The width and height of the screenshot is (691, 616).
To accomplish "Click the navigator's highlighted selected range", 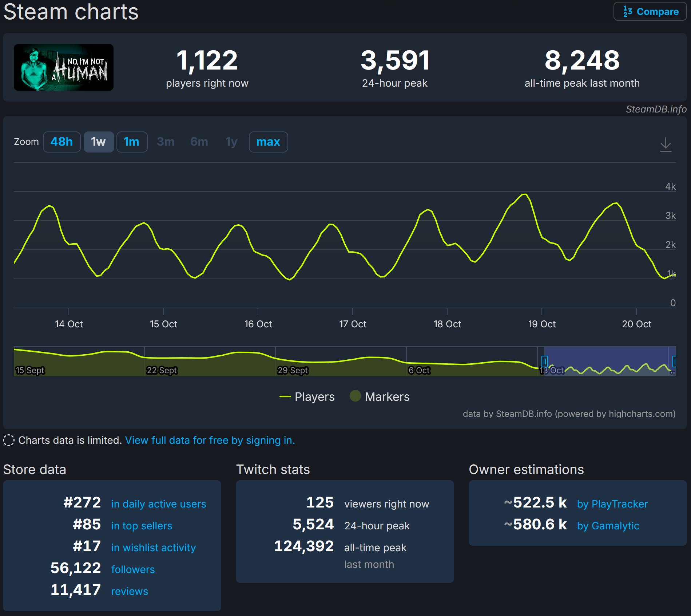I will pyautogui.click(x=609, y=361).
